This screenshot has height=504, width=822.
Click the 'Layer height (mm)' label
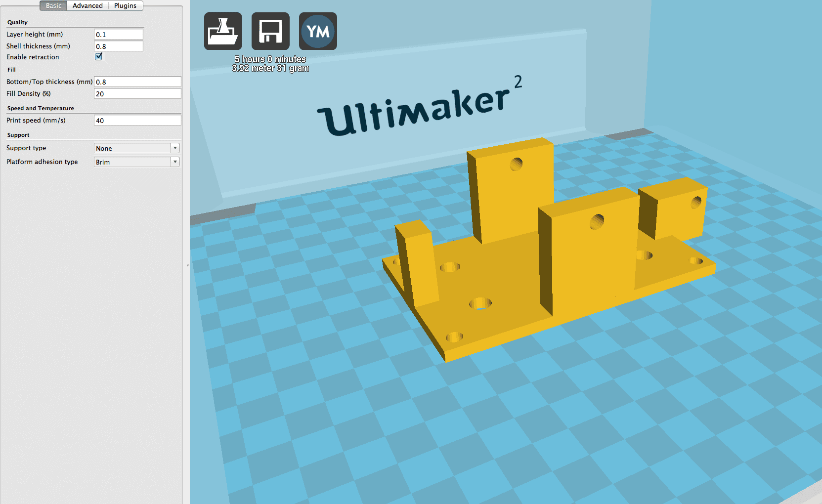pos(35,34)
